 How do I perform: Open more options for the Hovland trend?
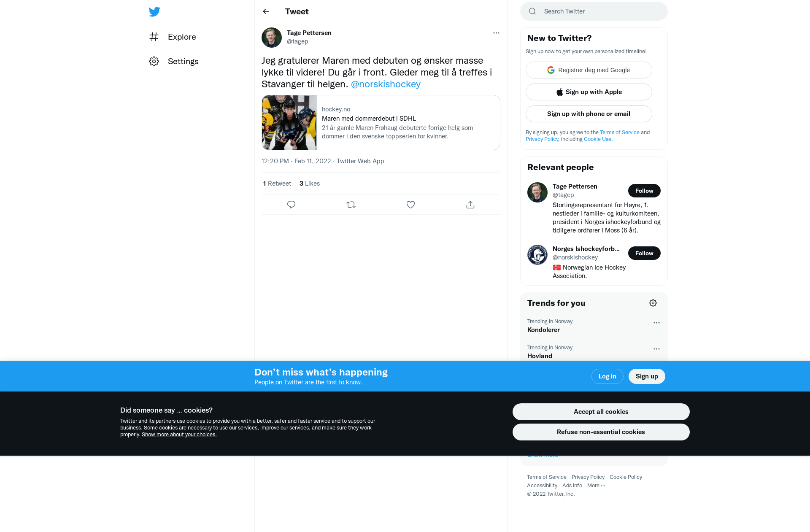coord(656,349)
